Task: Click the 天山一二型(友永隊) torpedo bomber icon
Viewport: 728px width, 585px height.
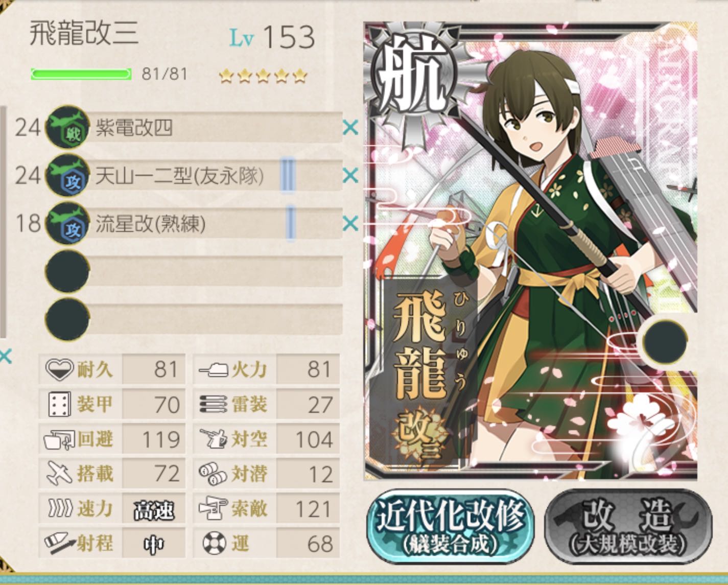Action: (x=67, y=175)
